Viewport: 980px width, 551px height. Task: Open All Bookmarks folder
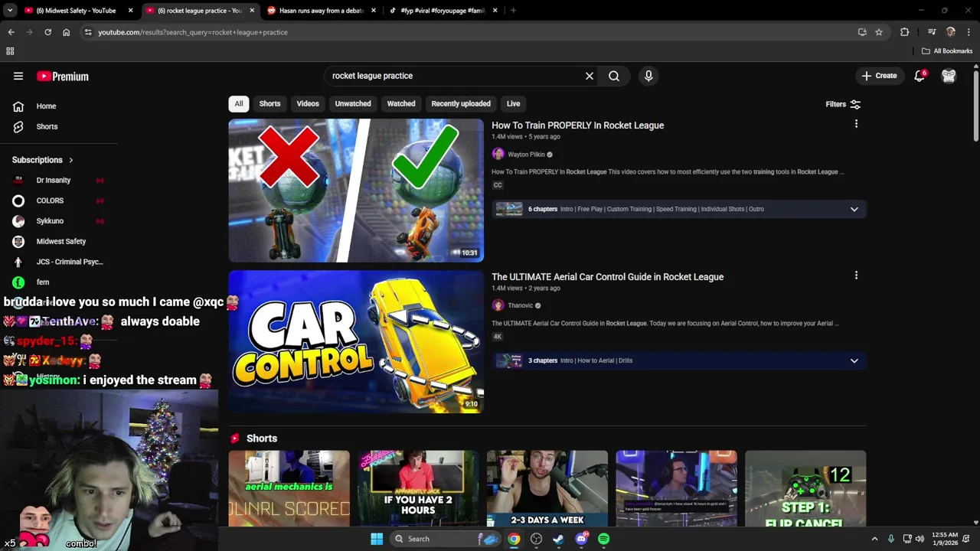click(x=947, y=51)
